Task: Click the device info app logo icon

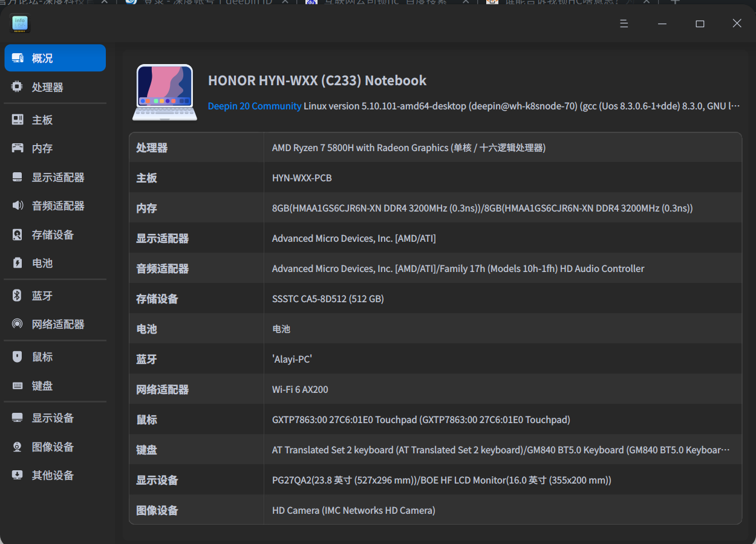Action: 20,24
